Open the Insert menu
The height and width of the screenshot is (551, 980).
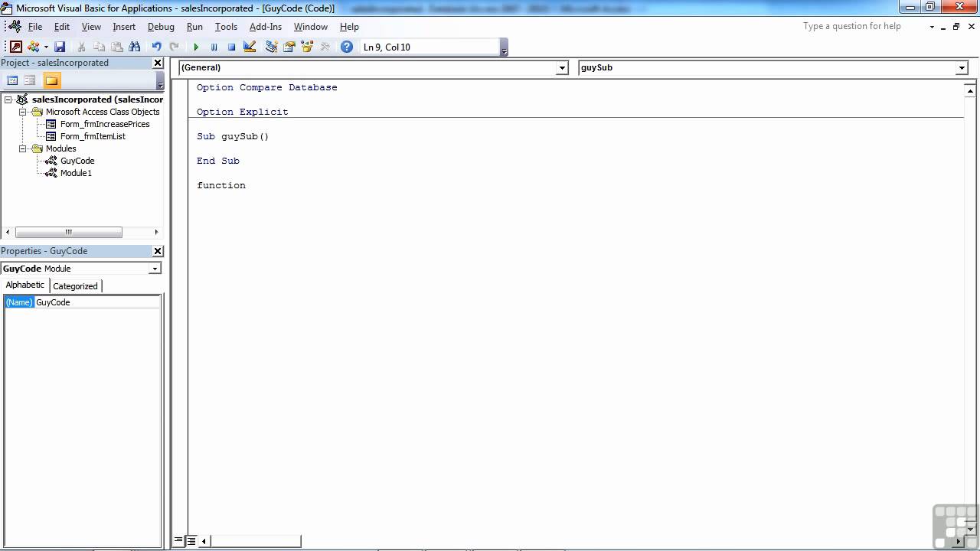click(124, 26)
